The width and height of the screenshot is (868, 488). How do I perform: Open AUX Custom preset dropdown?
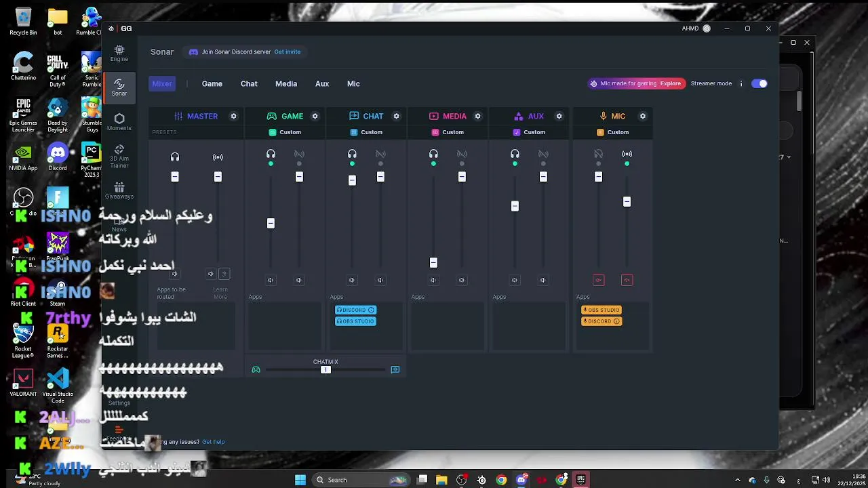529,132
